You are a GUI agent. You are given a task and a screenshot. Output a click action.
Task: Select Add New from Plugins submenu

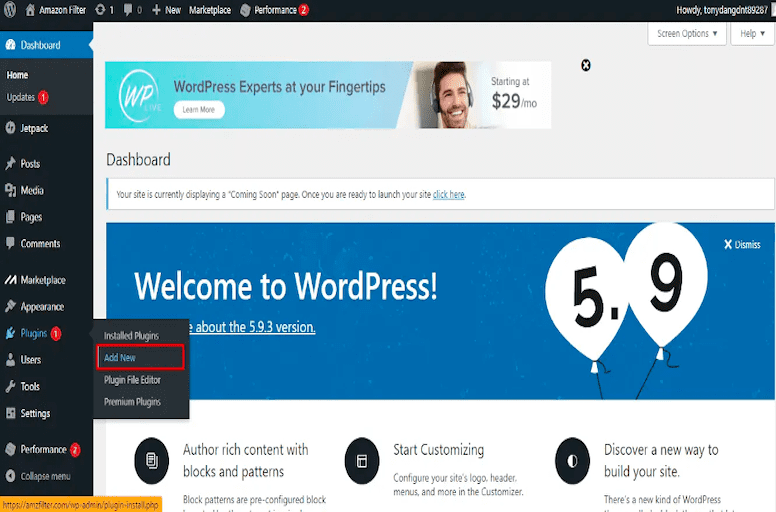point(141,357)
